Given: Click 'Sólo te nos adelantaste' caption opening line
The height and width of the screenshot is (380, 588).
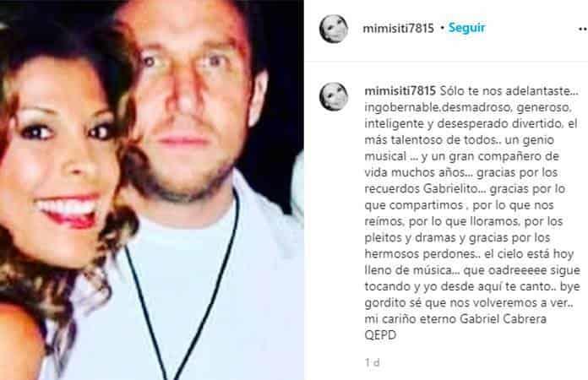Looking at the screenshot, I should (x=509, y=91).
